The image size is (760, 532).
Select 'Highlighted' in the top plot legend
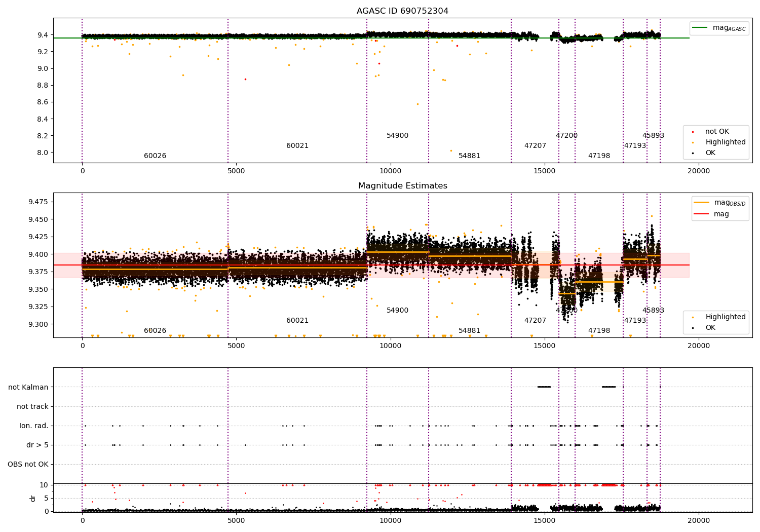tap(726, 142)
